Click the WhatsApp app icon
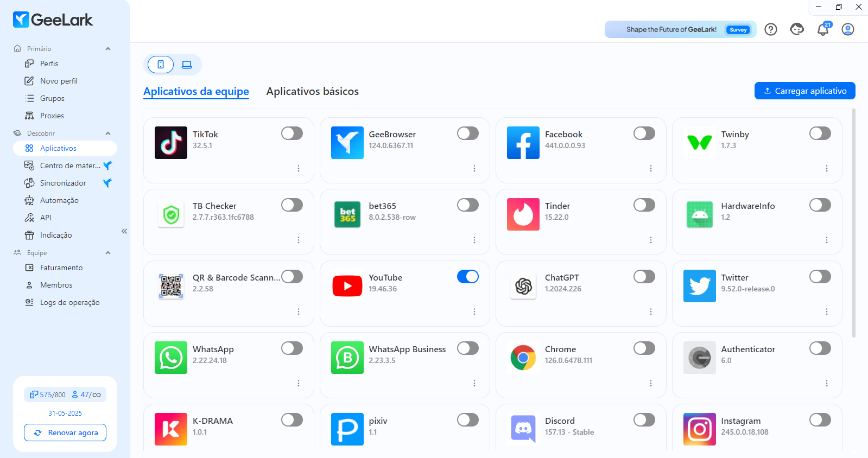 (171, 358)
